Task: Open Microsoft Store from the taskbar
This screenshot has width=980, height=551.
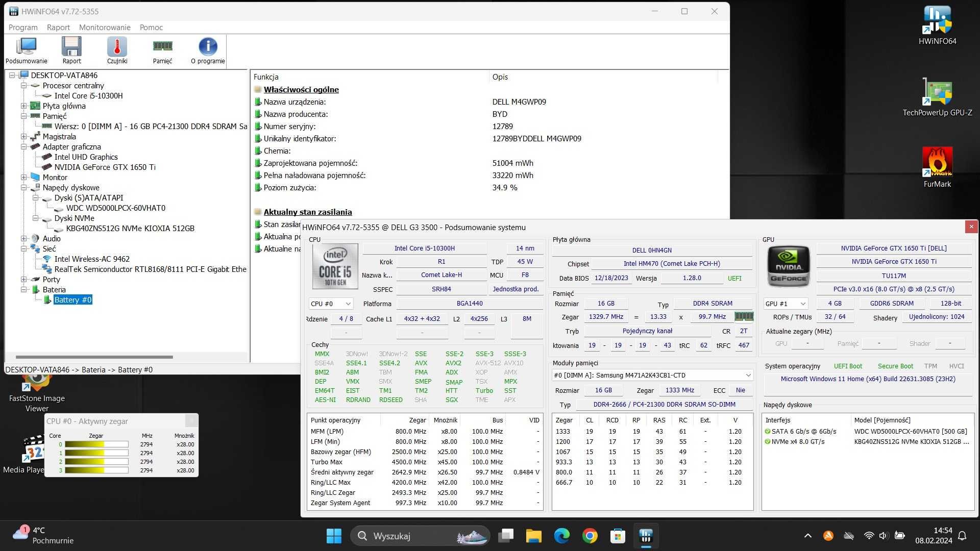Action: 618,536
